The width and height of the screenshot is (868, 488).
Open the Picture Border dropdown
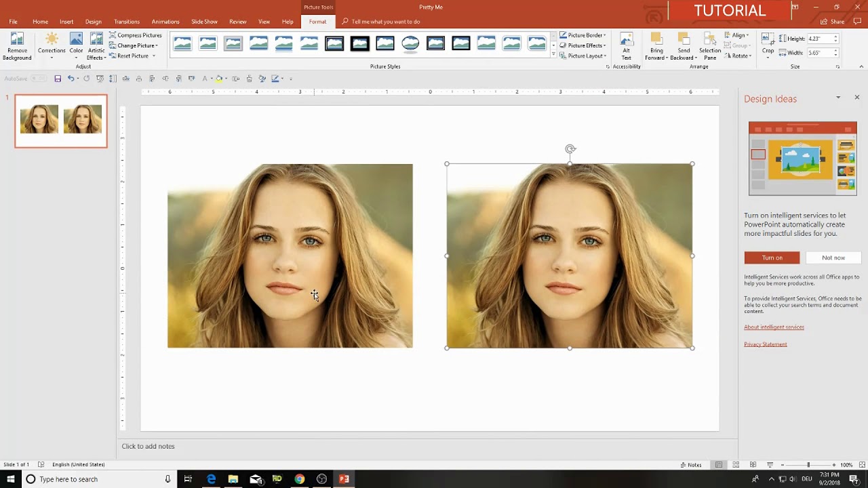pyautogui.click(x=583, y=35)
